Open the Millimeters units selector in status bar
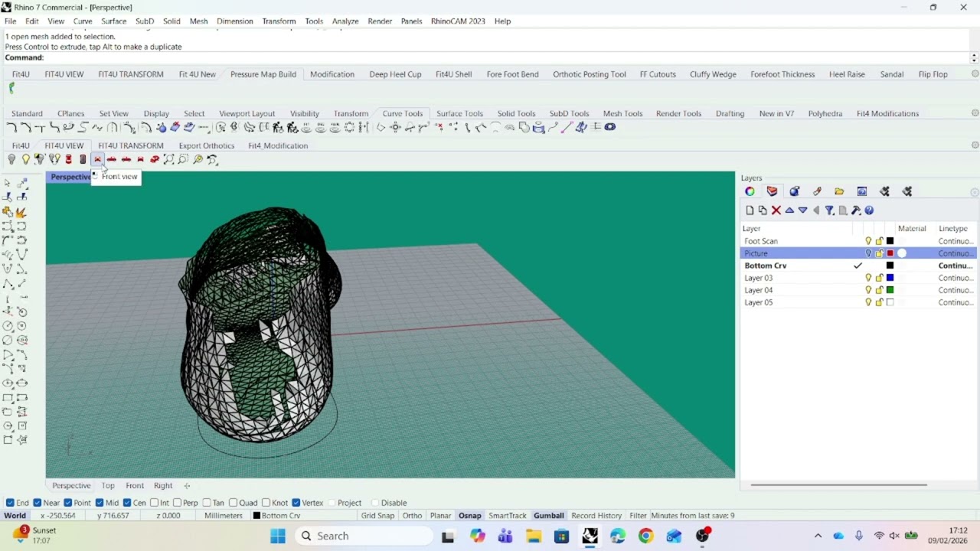The image size is (980, 551). (224, 516)
